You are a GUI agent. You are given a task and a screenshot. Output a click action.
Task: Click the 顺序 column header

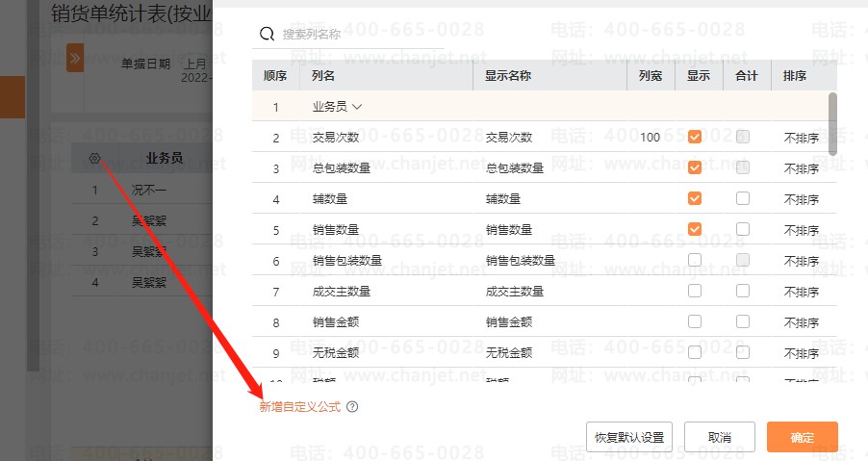(x=275, y=76)
